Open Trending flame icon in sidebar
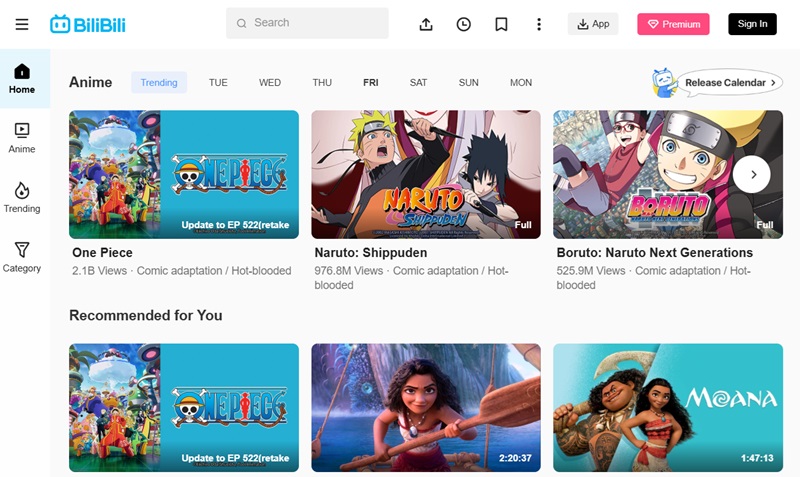The height and width of the screenshot is (477, 800). click(22, 198)
